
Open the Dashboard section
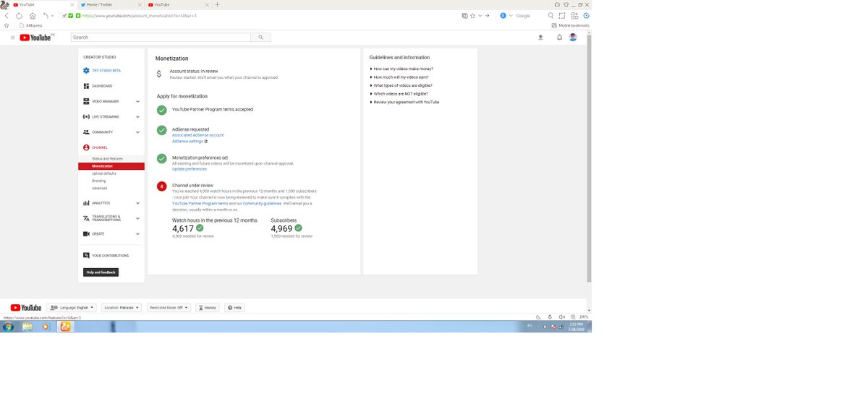[x=98, y=86]
